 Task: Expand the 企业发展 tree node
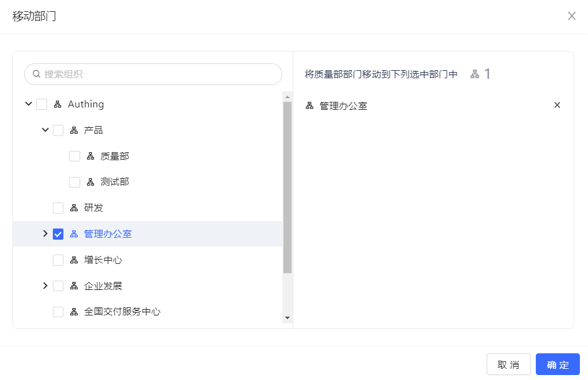45,286
